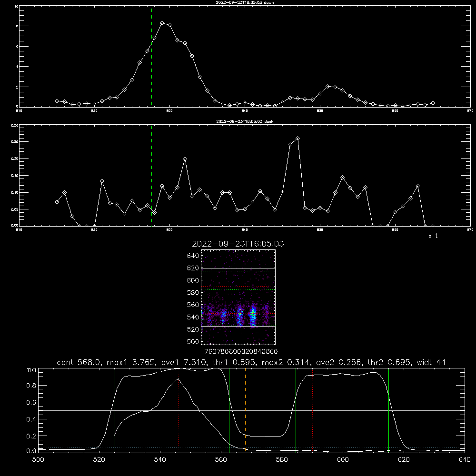
Task: Click the left green dashed line in the dawn plot
Action: [151, 57]
